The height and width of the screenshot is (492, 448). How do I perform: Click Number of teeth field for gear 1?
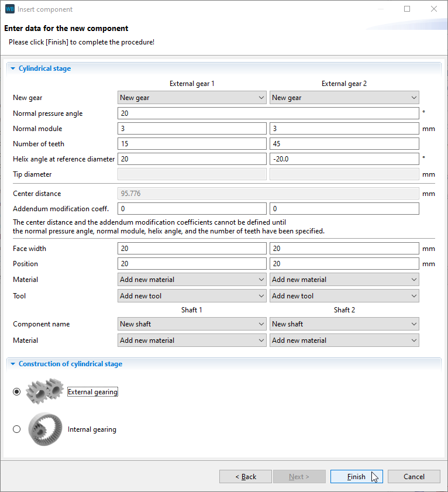coord(192,144)
